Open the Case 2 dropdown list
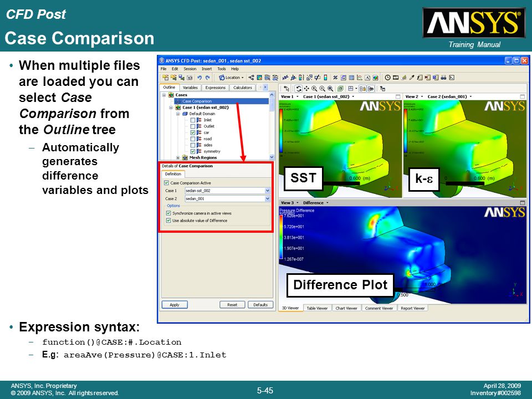This screenshot has height=399, width=532. point(267,199)
